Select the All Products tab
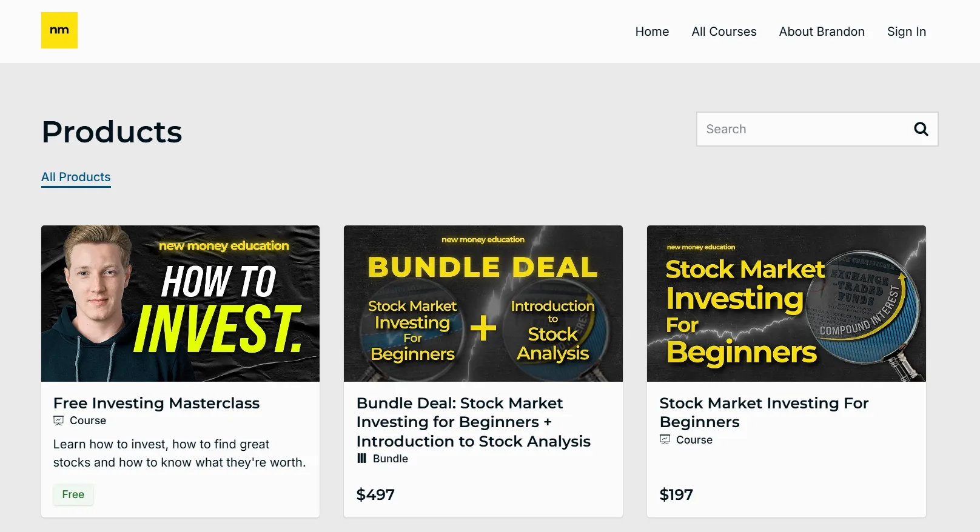 tap(76, 177)
